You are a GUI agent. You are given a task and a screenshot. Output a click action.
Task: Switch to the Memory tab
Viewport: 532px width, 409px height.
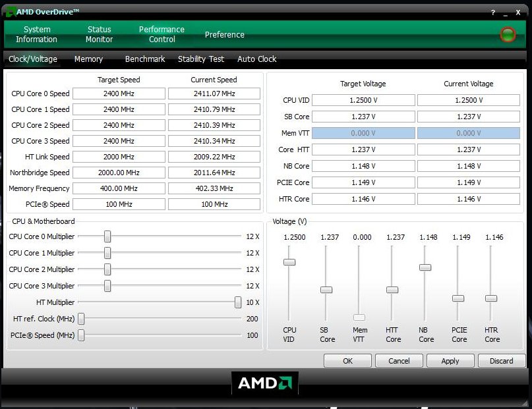tap(88, 59)
